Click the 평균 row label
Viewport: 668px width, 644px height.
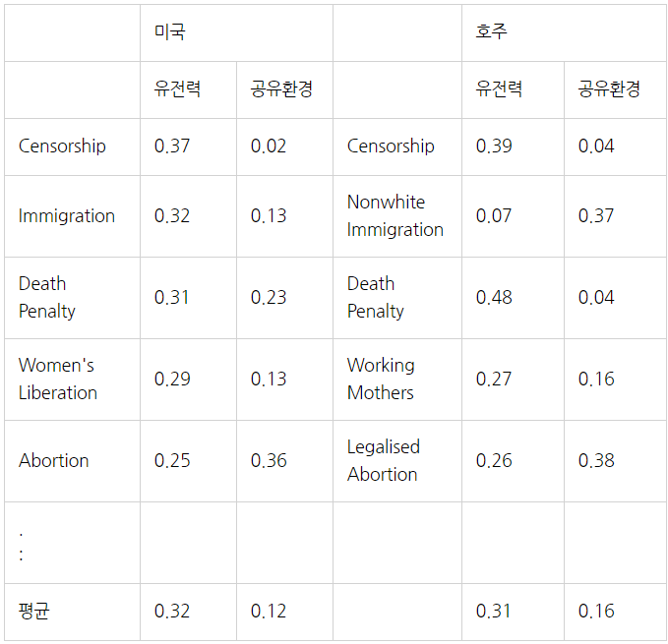pyautogui.click(x=73, y=612)
